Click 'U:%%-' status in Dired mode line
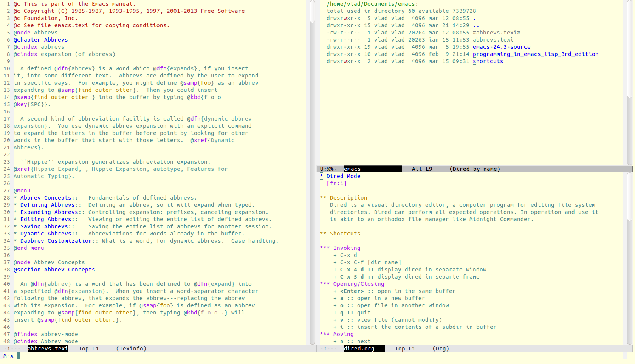Image resolution: width=635 pixels, height=364 pixels. [328, 169]
